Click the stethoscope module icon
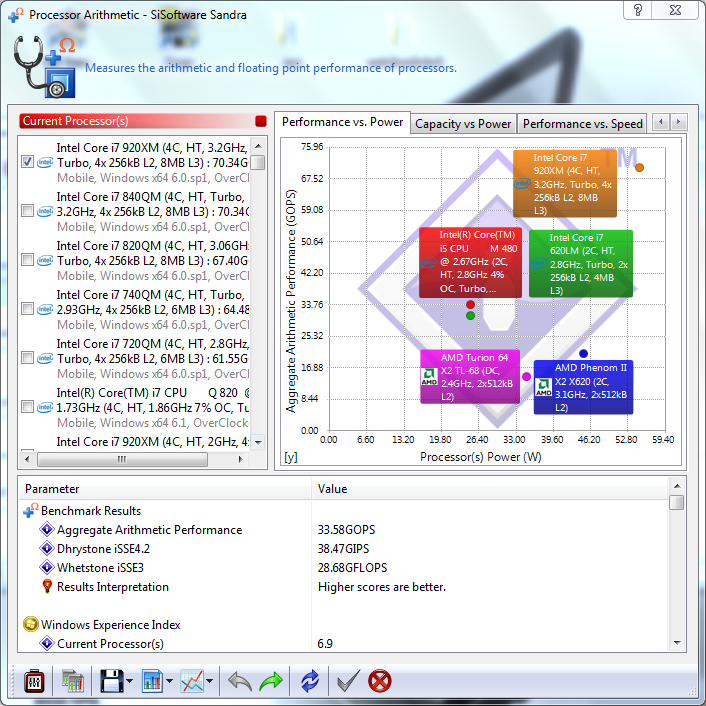Viewport: 706px width, 706px height. pyautogui.click(x=44, y=67)
